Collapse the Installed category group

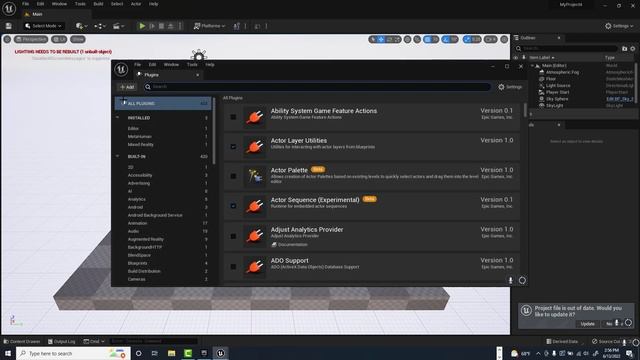click(118, 118)
